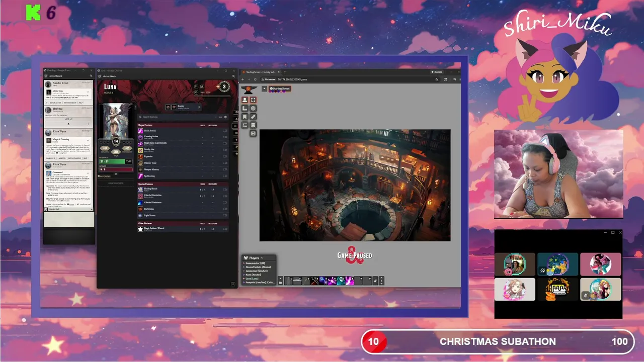Click the level 3 badge on Luna's sheet
Screen dimensions: 644x362
[x=224, y=86]
